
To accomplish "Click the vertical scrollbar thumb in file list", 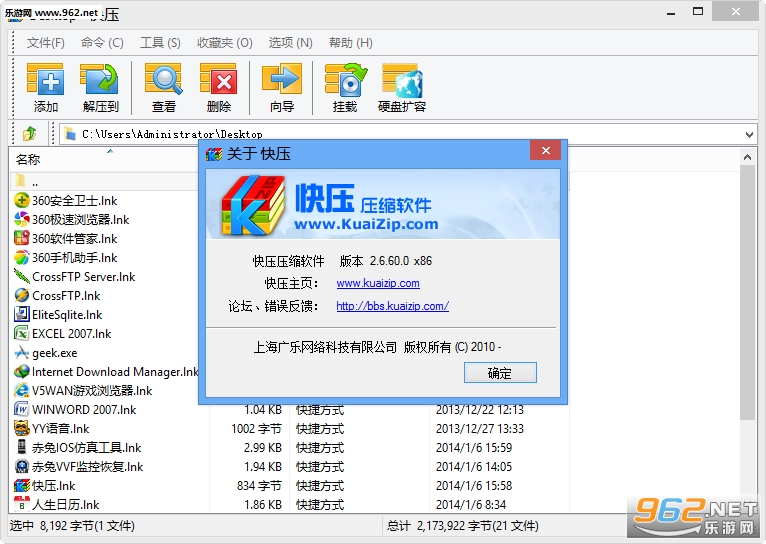I will (x=747, y=292).
